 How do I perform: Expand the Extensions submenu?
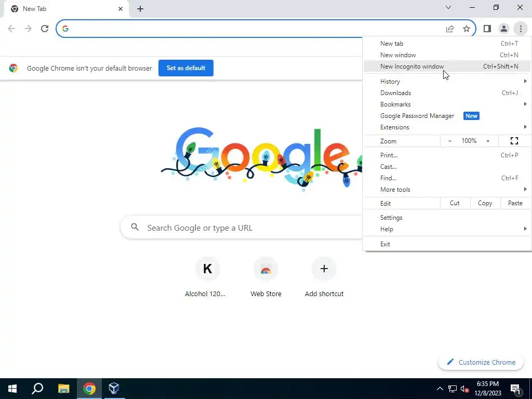[x=447, y=127]
